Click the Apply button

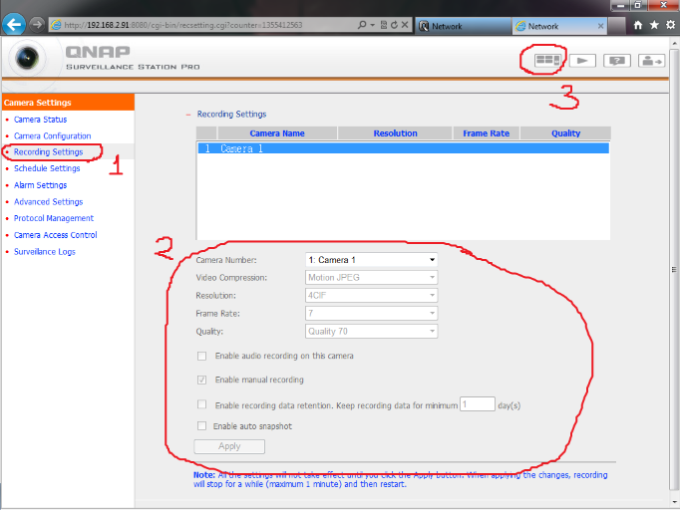click(229, 446)
